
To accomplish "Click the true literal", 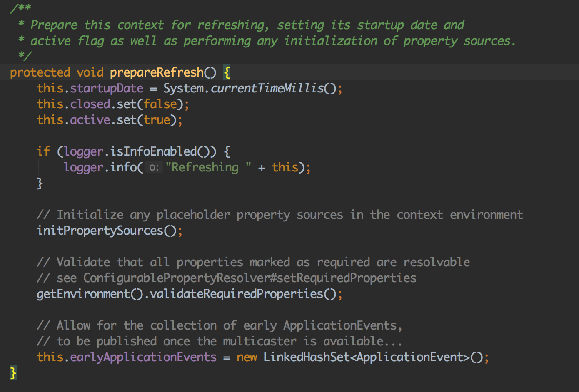I will point(157,120).
